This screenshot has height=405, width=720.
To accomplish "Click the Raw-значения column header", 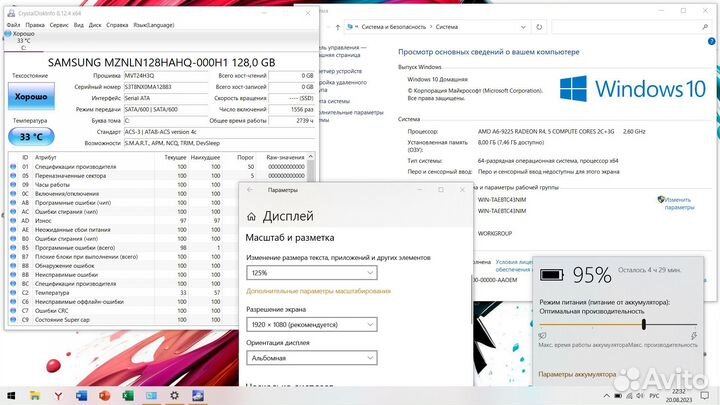I will coord(285,157).
